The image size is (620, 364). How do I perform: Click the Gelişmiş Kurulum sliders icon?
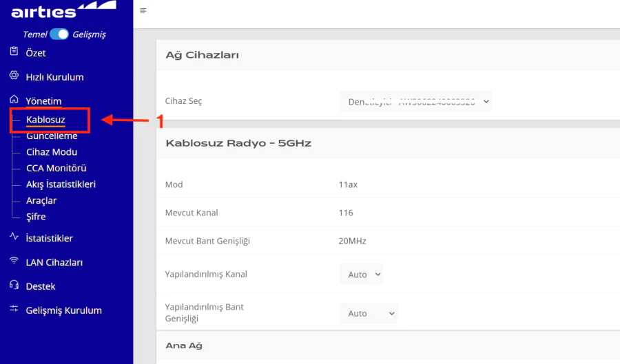14,310
